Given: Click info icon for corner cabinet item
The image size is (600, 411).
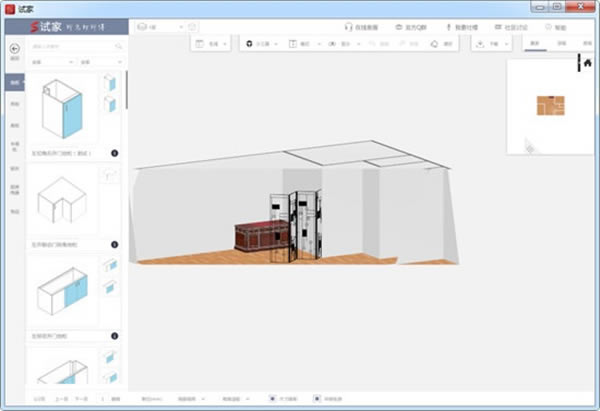Looking at the screenshot, I should click(114, 244).
